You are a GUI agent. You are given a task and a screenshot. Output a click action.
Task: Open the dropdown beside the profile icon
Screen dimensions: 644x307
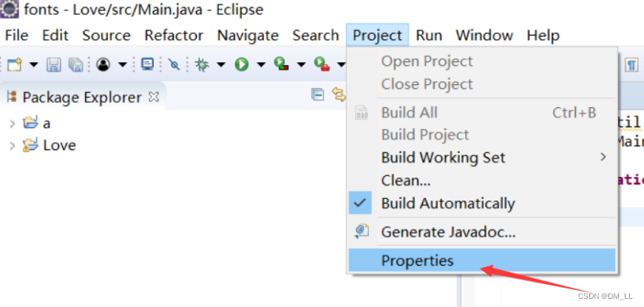coord(123,64)
